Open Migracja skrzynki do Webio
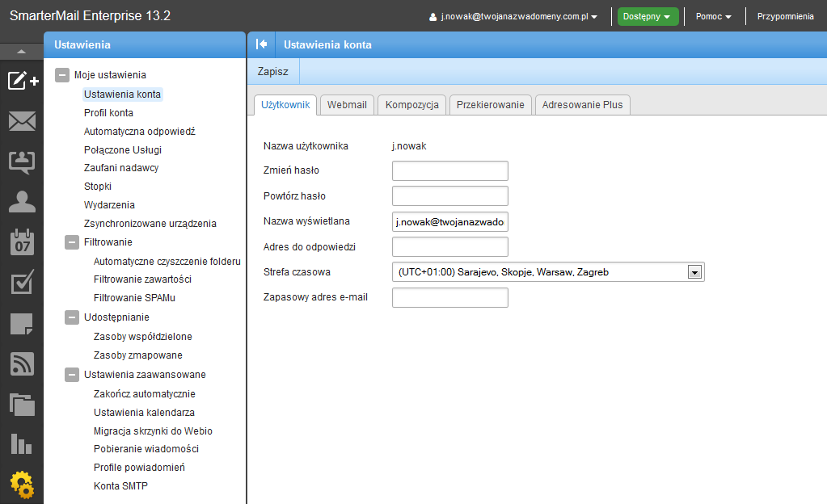The image size is (827, 504). tap(153, 430)
